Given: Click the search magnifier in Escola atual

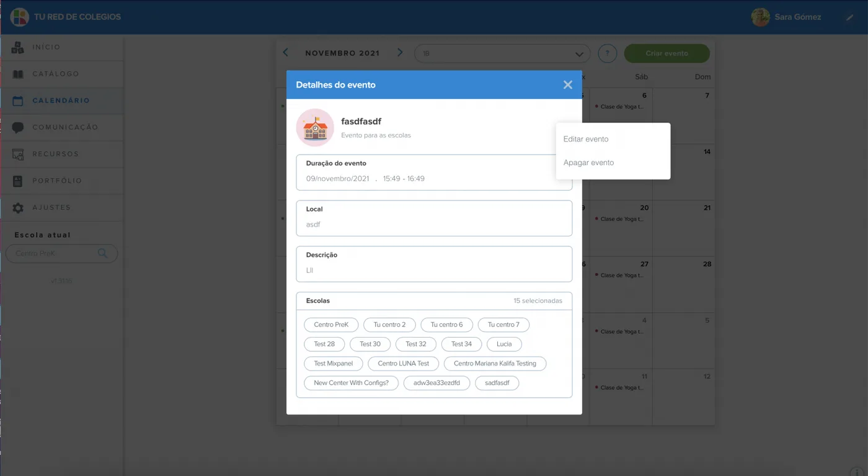Looking at the screenshot, I should pos(102,253).
